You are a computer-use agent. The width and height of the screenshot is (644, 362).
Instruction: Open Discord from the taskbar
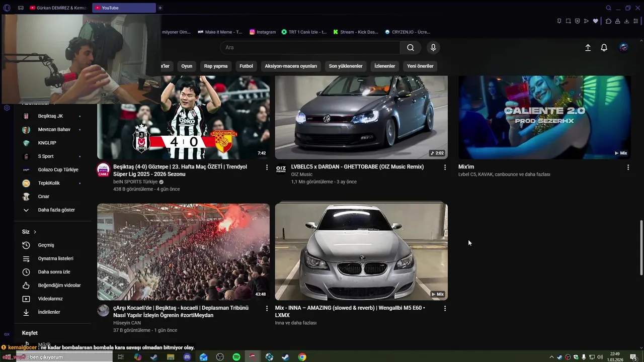pos(187,357)
